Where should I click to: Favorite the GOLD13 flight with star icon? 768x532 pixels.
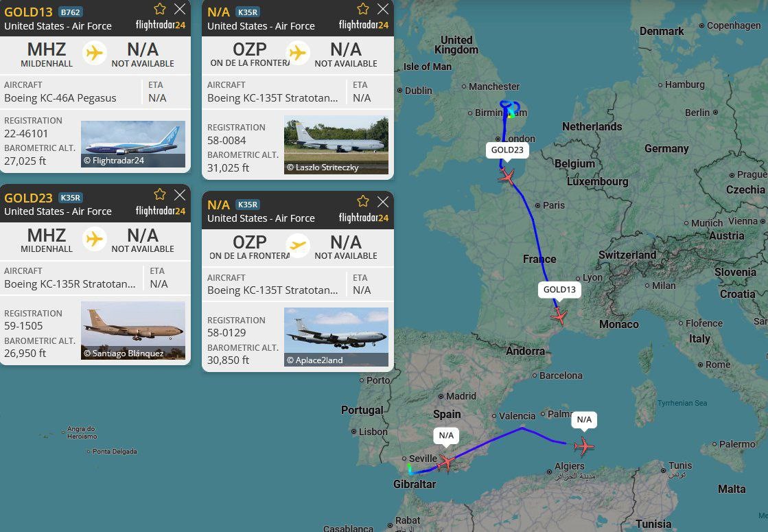coord(160,9)
